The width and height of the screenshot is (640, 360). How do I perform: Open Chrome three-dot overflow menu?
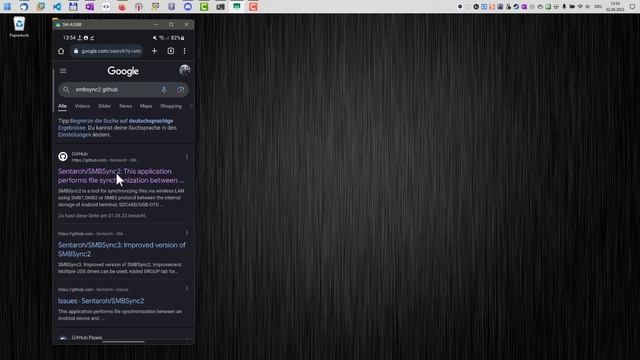(x=184, y=51)
